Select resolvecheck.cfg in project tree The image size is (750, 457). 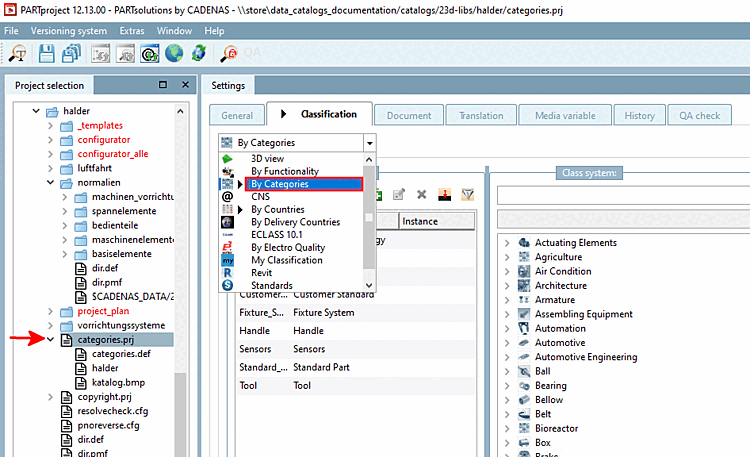pos(113,411)
